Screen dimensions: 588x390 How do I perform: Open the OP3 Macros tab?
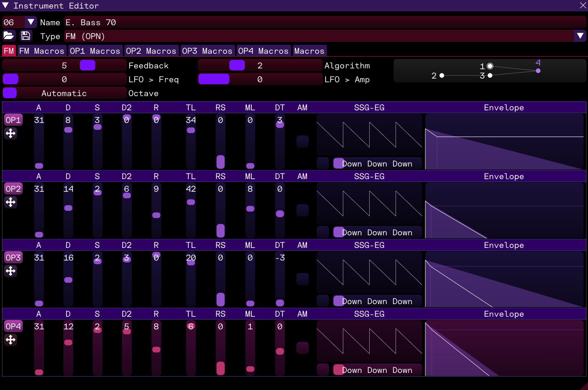coord(207,51)
